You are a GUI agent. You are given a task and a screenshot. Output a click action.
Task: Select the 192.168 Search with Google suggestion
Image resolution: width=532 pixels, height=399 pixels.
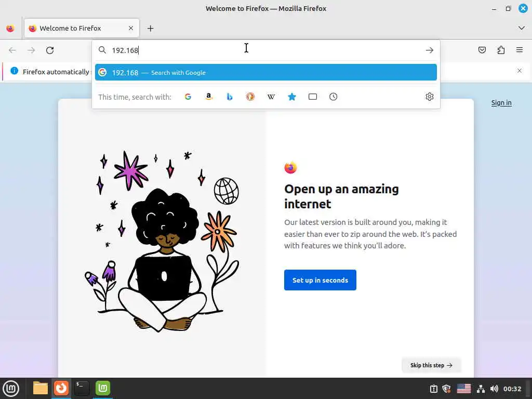(x=265, y=72)
